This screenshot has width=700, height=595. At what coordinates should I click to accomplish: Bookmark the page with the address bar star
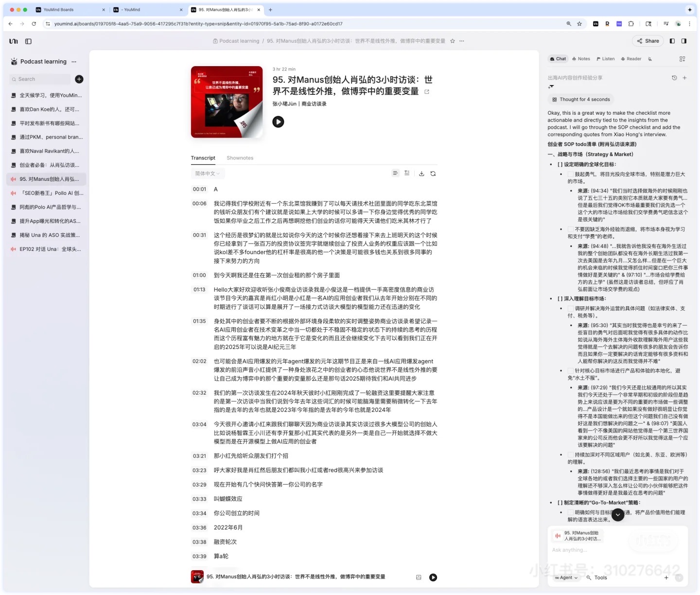click(x=579, y=23)
